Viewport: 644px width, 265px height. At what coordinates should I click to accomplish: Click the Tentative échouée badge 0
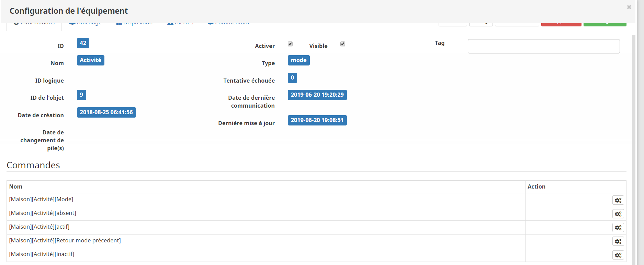point(292,78)
